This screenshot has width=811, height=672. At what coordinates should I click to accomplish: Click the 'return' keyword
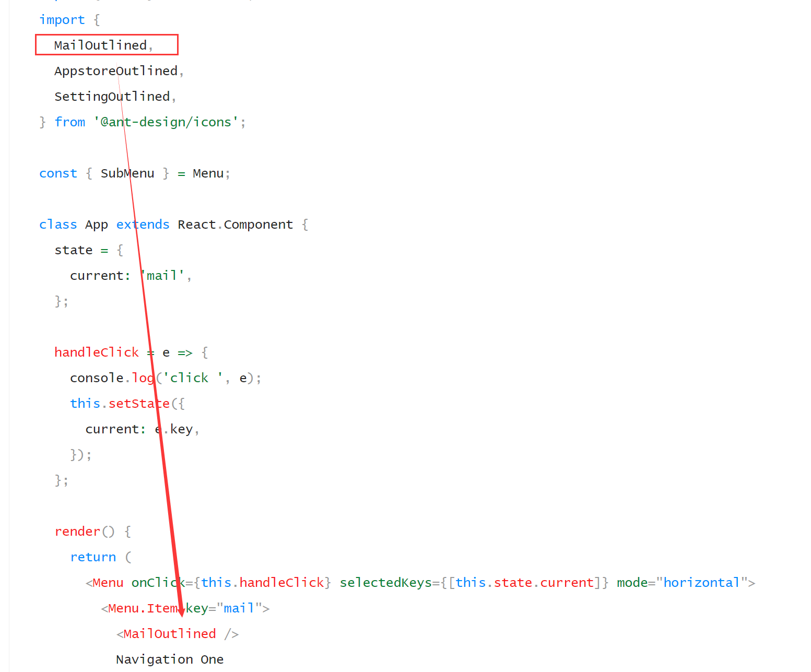(x=93, y=557)
